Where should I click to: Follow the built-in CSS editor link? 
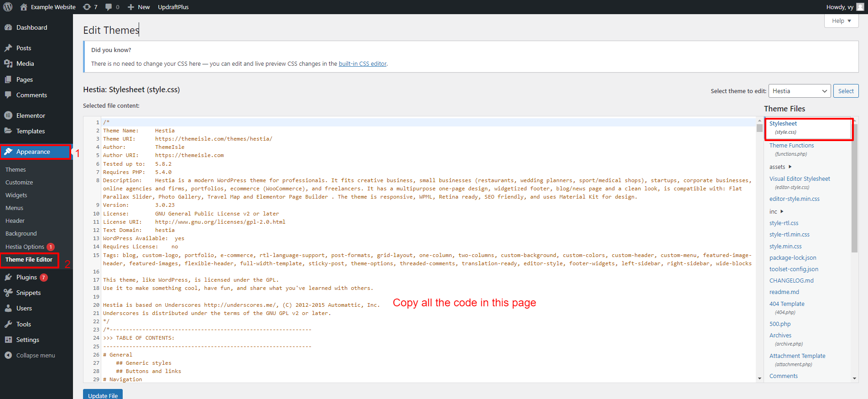click(x=363, y=63)
